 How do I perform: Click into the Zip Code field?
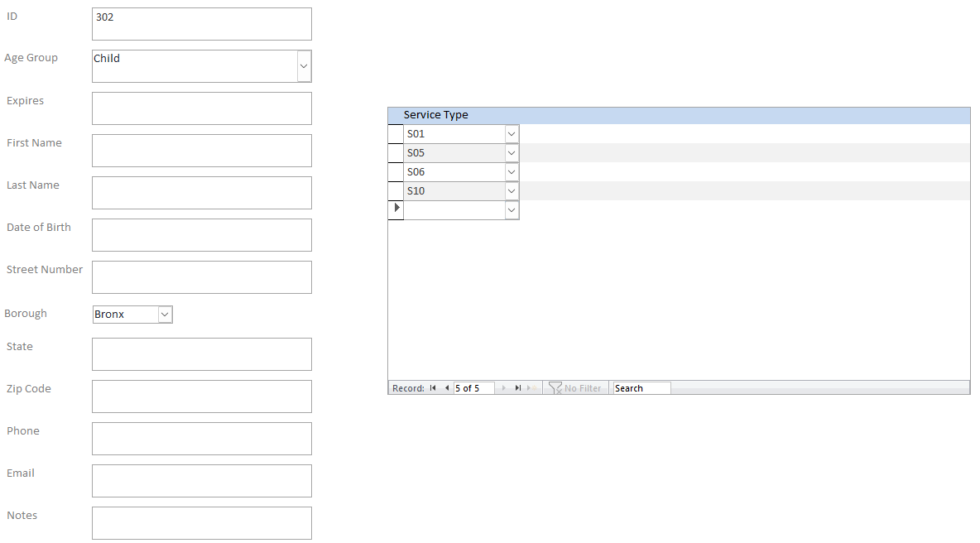202,396
